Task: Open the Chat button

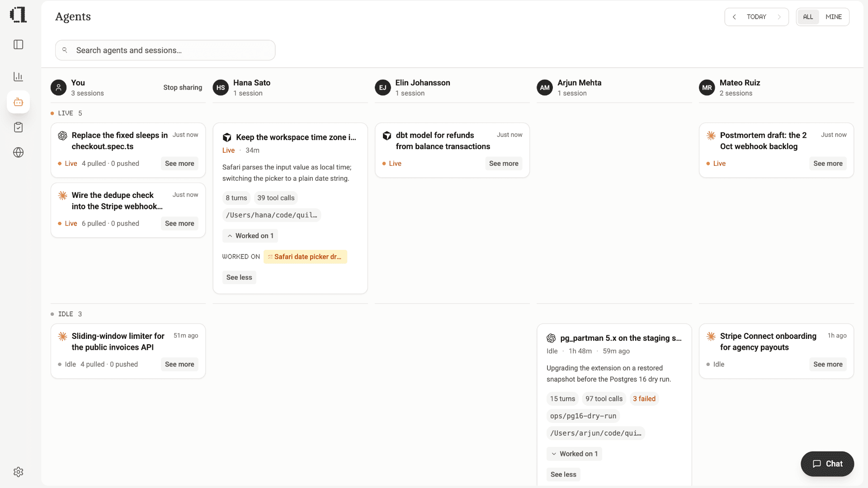Action: click(x=827, y=464)
